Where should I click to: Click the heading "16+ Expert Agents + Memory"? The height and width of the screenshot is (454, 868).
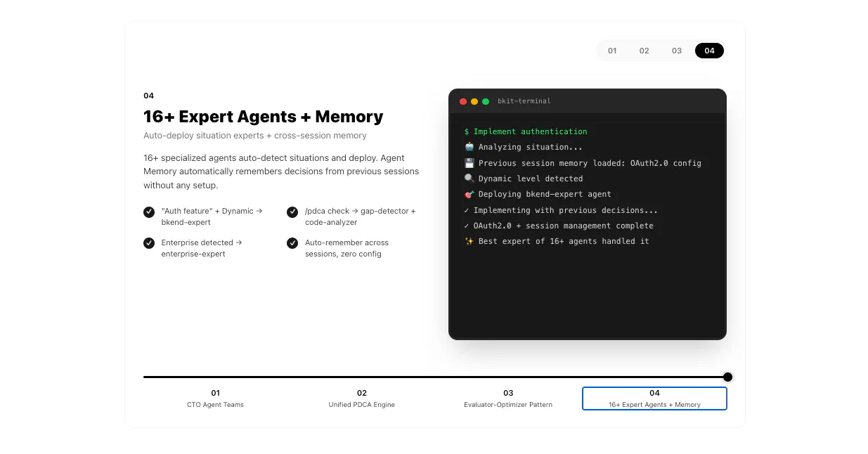click(x=264, y=117)
